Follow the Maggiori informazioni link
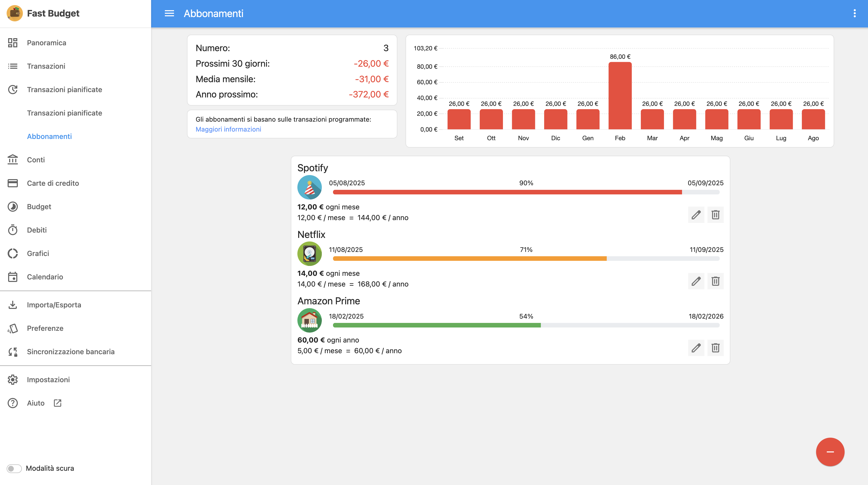 coord(228,130)
